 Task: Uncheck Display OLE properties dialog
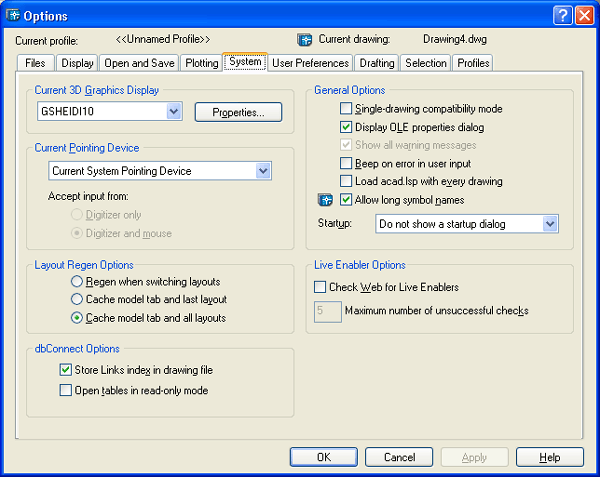coord(346,127)
